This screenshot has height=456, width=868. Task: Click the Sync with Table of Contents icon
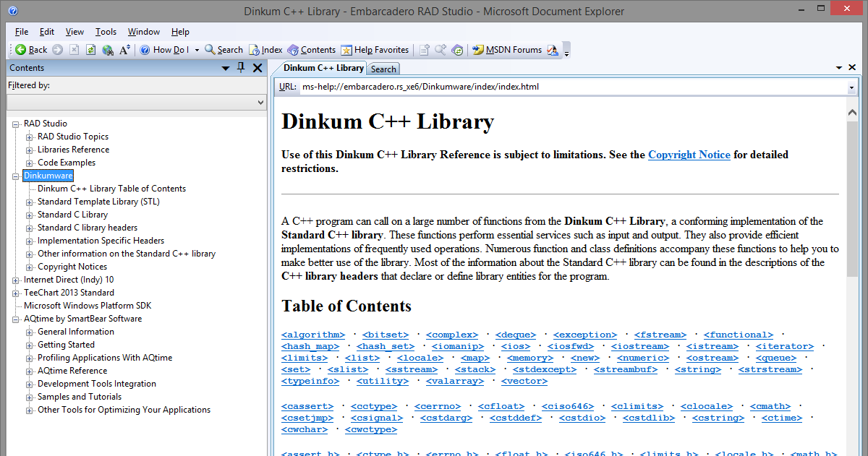coord(457,50)
